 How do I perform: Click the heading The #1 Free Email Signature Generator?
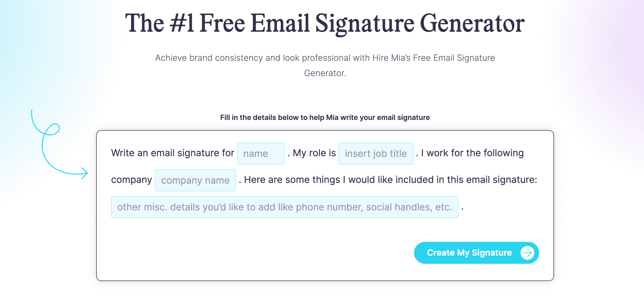(322, 22)
